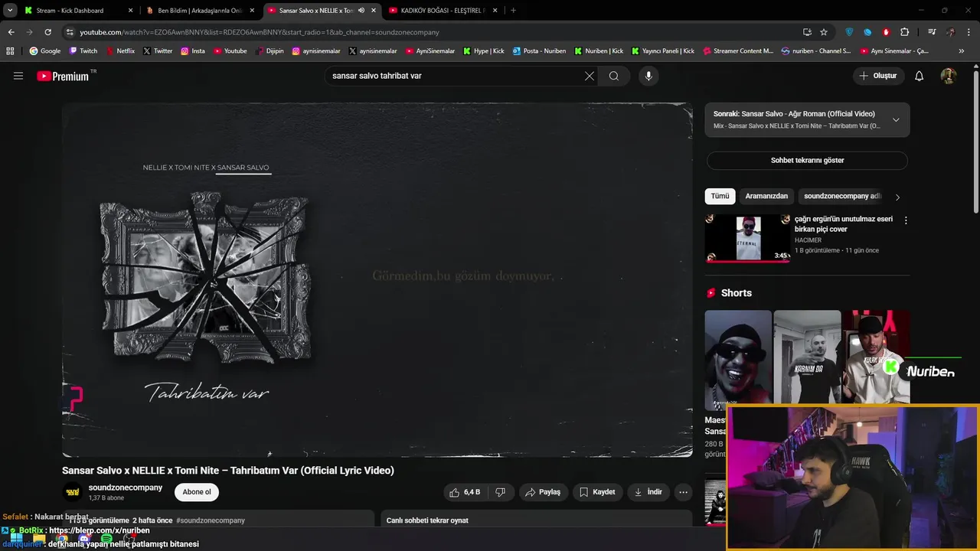Open the Hype | Kick bookmark
This screenshot has width=980, height=551.
coord(483,51)
